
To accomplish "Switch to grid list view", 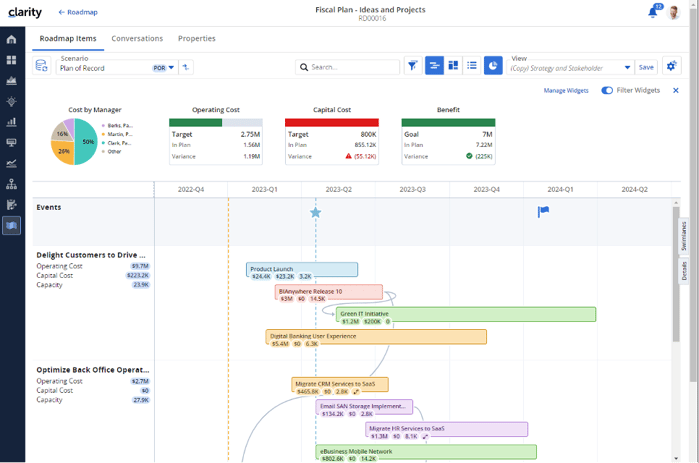I will [472, 66].
